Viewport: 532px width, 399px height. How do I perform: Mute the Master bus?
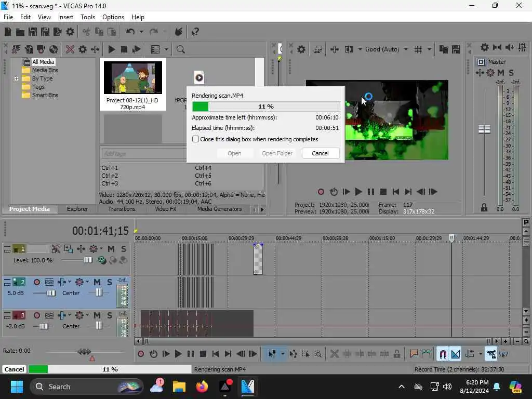click(500, 73)
